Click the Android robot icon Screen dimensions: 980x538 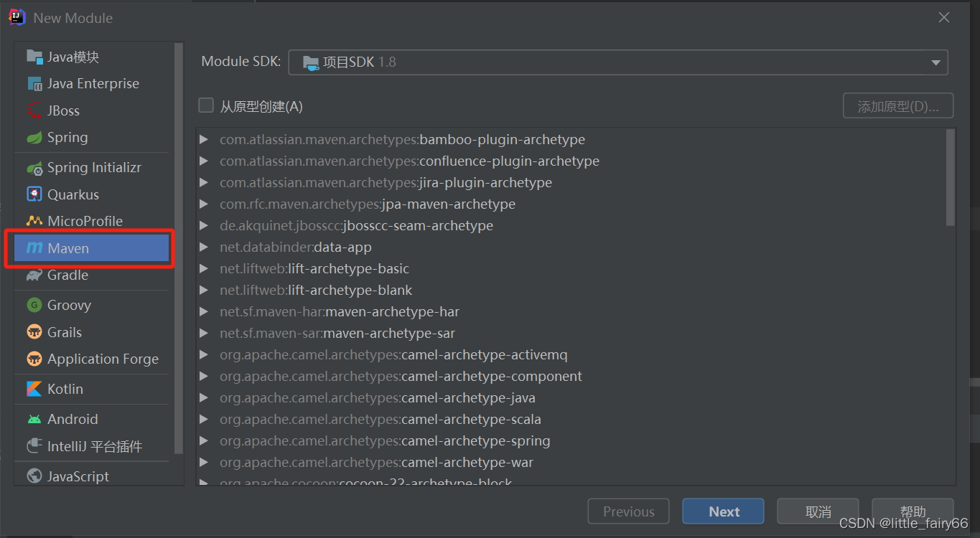click(34, 419)
